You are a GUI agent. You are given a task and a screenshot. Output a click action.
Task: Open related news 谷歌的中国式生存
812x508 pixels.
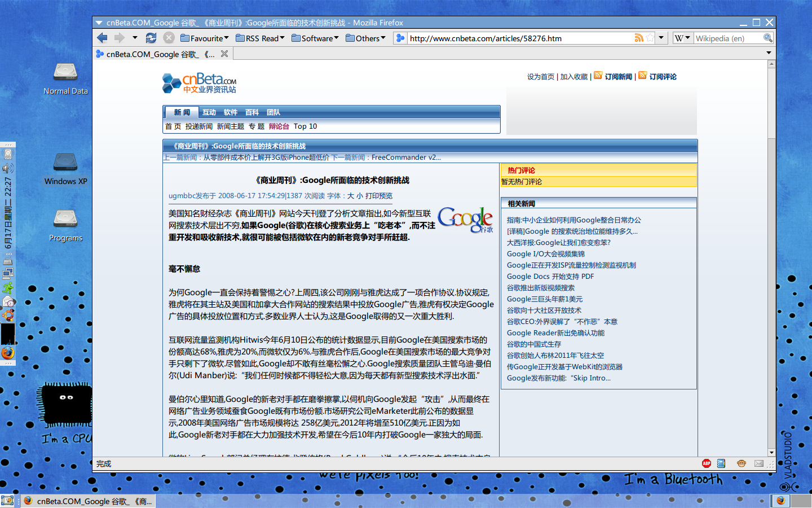(533, 344)
